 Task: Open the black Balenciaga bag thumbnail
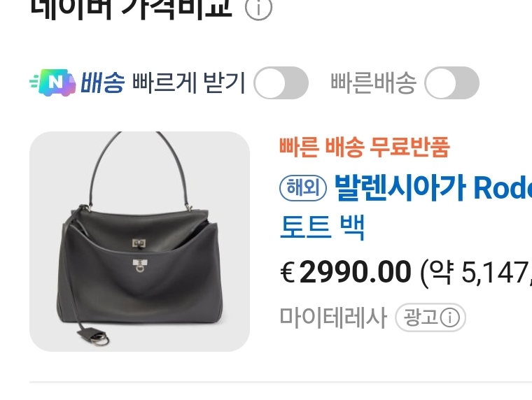tap(140, 241)
